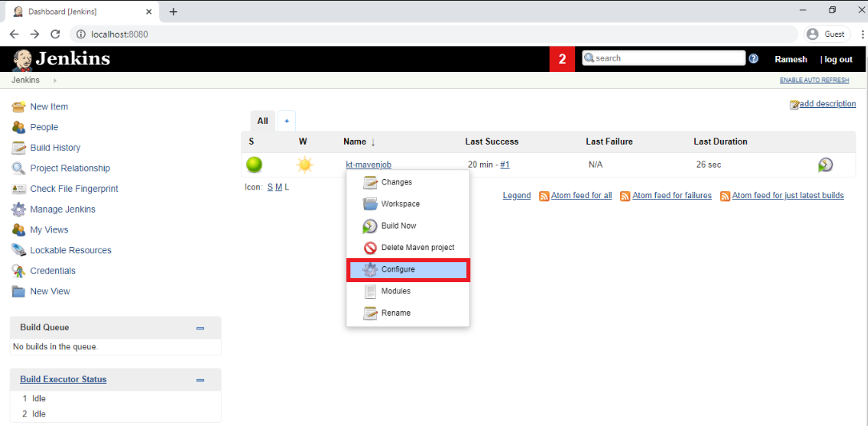
Task: Focus the browser address bar
Action: click(x=434, y=34)
